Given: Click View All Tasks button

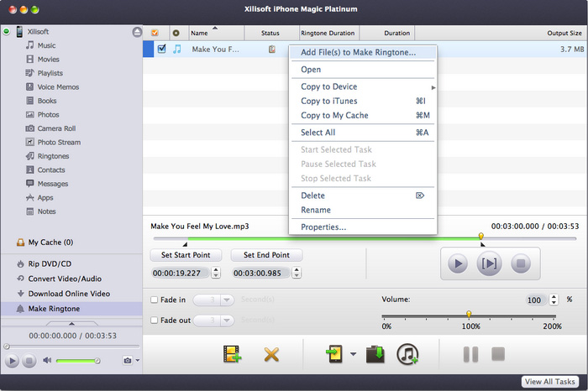Looking at the screenshot, I should coord(549,382).
